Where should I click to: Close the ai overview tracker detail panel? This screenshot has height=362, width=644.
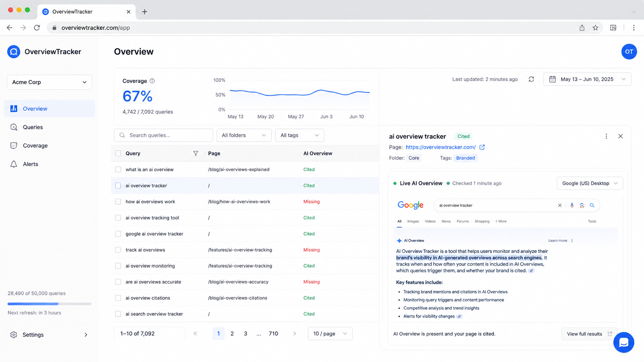tap(621, 136)
